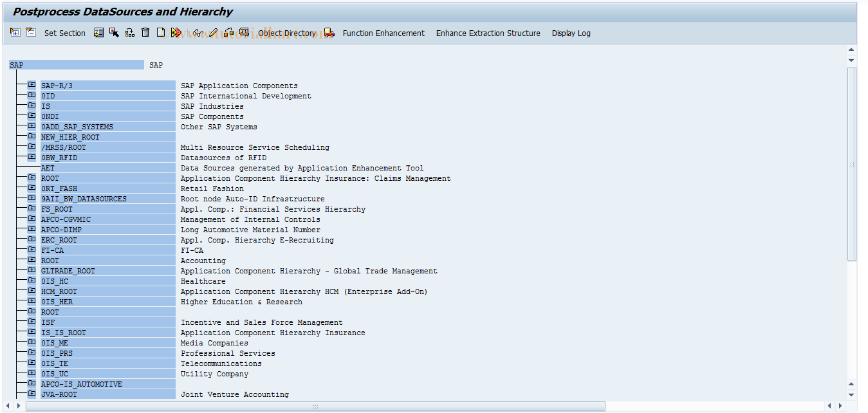Click the Display glasses icon
Screen dimensions: 868x413
pos(198,33)
